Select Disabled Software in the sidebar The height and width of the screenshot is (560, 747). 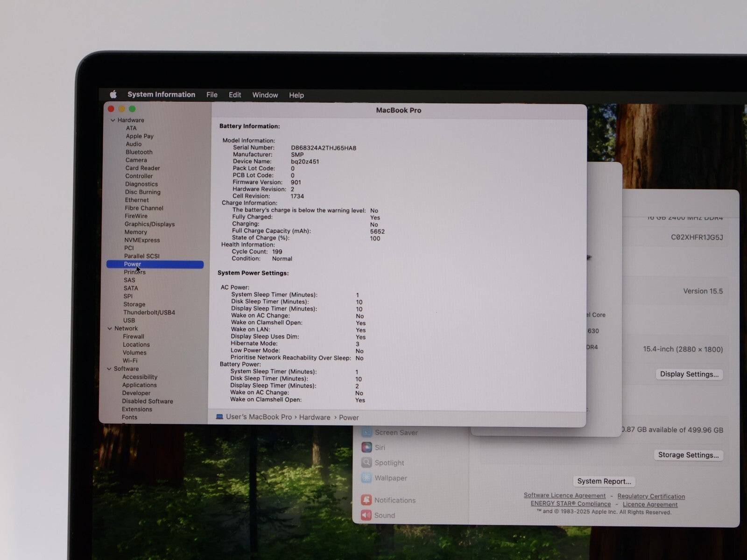tap(148, 401)
